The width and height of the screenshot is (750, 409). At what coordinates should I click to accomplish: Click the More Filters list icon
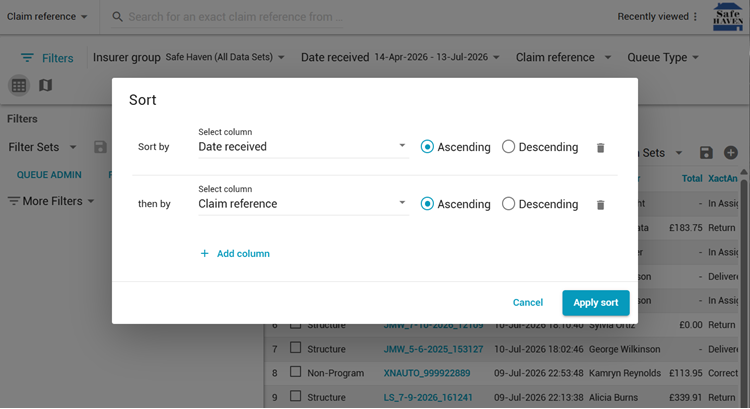point(14,201)
